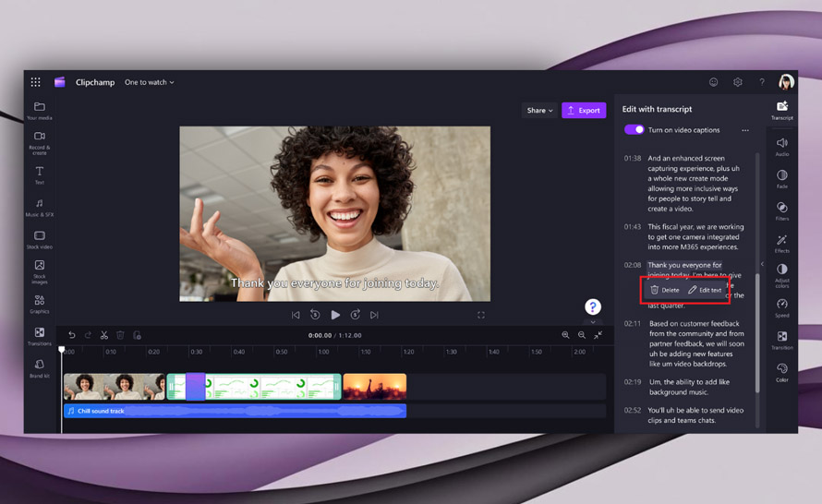Open Music & SFX panel
The image size is (822, 504).
(40, 208)
